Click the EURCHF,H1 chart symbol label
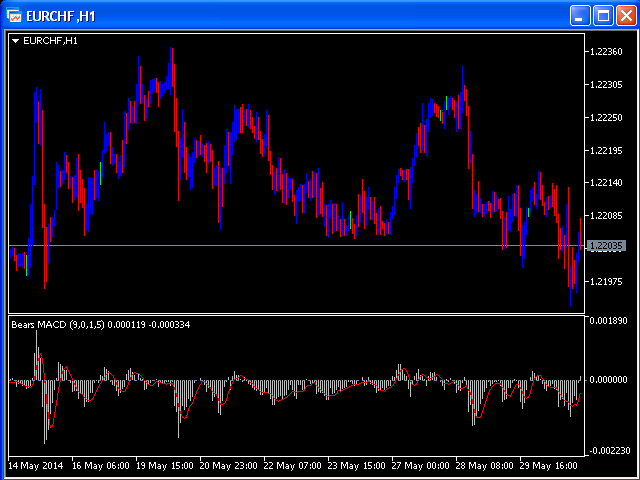The width and height of the screenshot is (640, 480). (50, 41)
